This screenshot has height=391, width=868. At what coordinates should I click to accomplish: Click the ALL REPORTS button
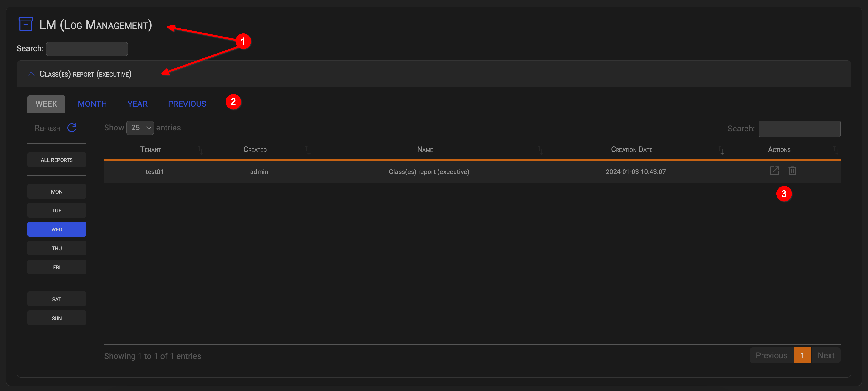(x=57, y=160)
